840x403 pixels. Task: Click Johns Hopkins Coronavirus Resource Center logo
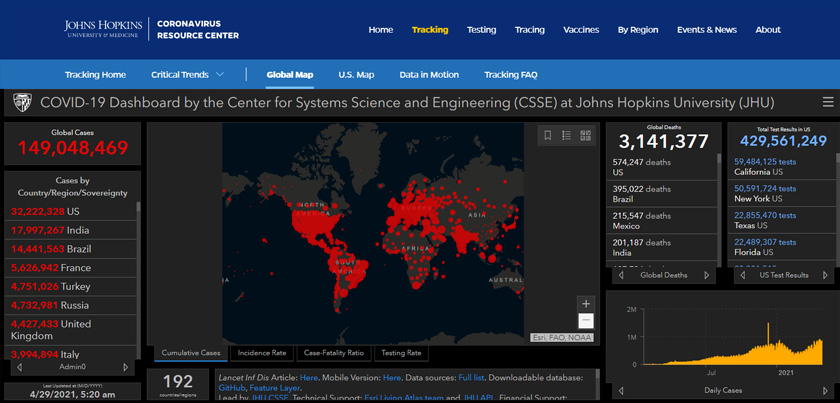(151, 29)
